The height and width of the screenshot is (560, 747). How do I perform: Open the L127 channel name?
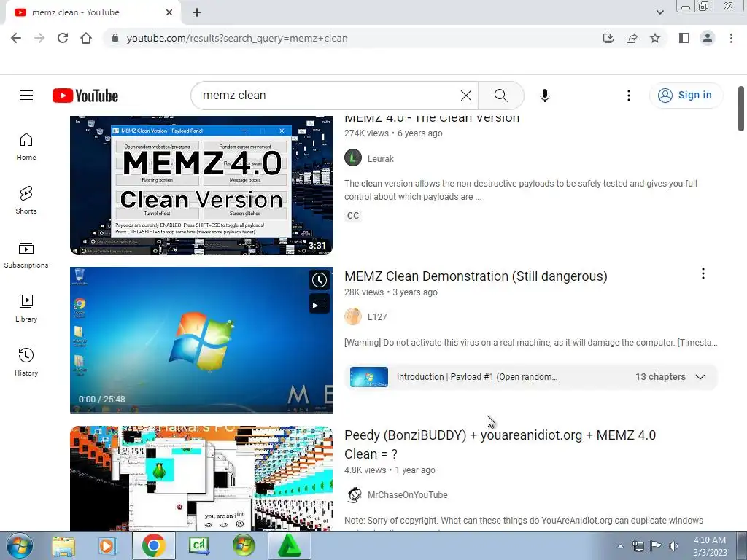click(377, 316)
